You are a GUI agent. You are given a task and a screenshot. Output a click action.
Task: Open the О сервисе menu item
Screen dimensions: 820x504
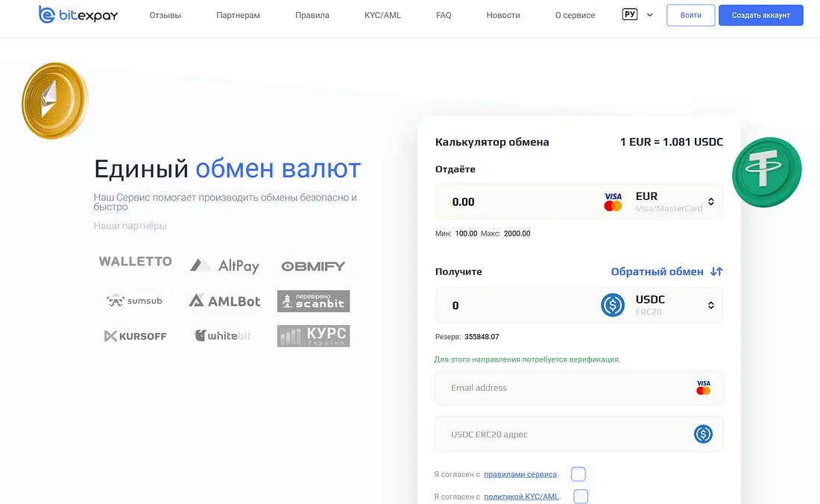(x=575, y=15)
